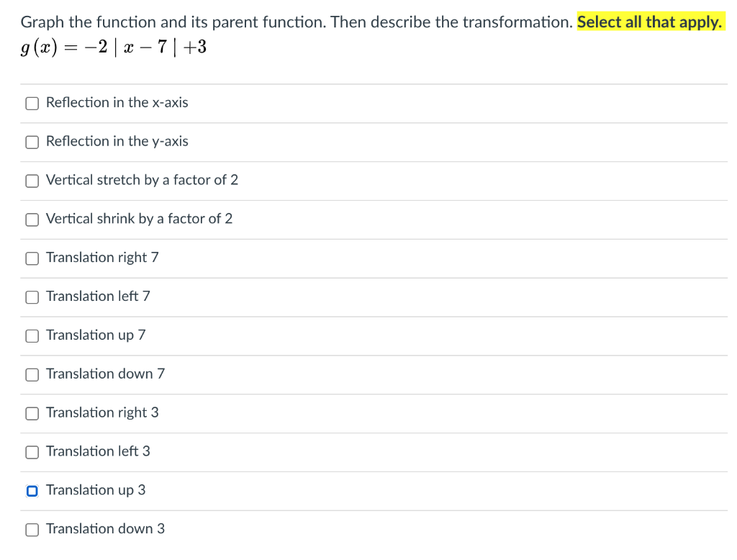This screenshot has width=737, height=560.
Task: Check the Translation down 3 checkbox
Action: coord(32,529)
